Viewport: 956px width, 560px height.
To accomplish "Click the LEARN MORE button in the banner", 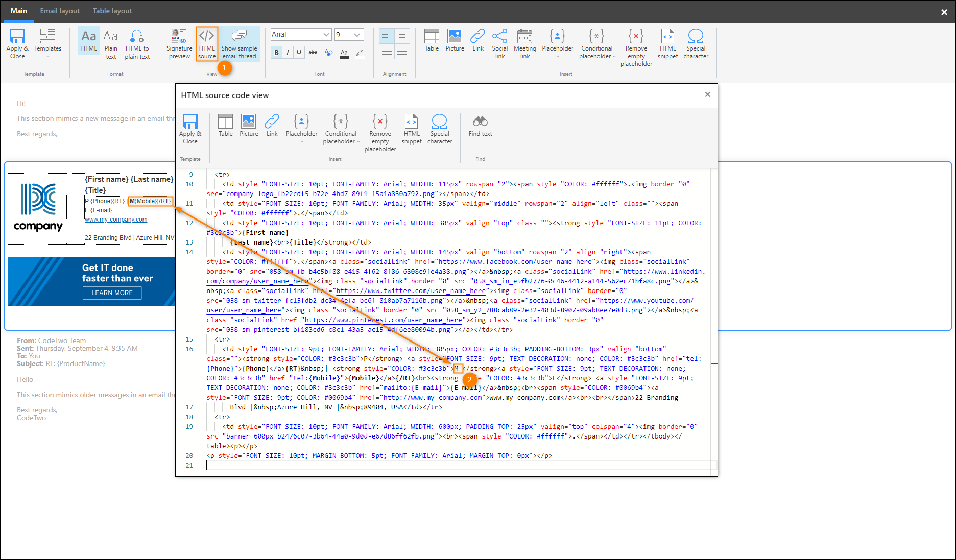I will pos(112,293).
